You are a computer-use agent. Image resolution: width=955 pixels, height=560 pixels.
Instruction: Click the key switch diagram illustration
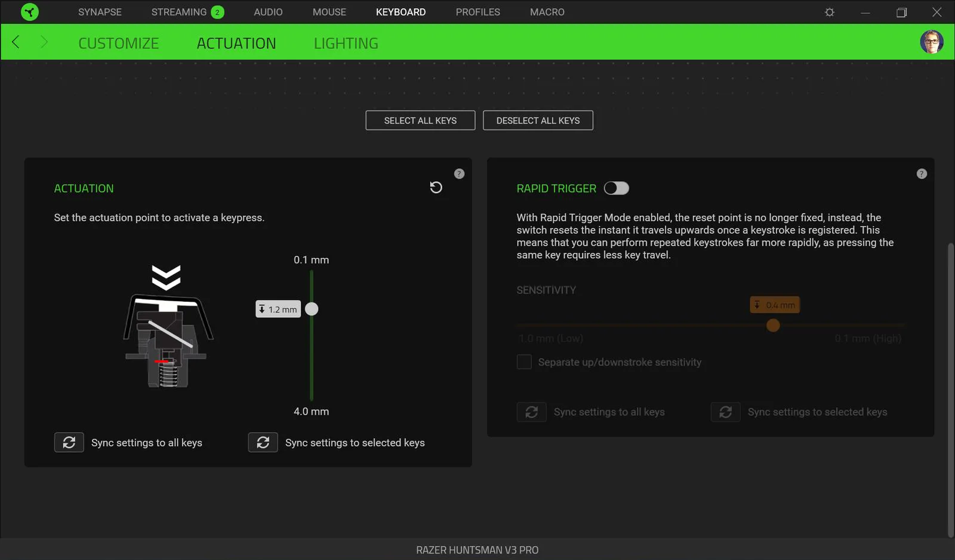[168, 327]
